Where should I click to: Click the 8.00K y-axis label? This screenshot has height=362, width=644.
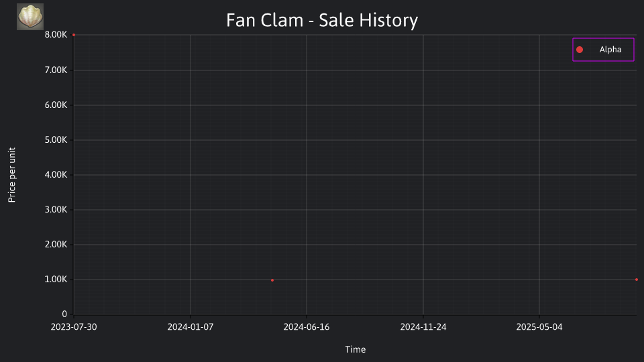pyautogui.click(x=56, y=34)
